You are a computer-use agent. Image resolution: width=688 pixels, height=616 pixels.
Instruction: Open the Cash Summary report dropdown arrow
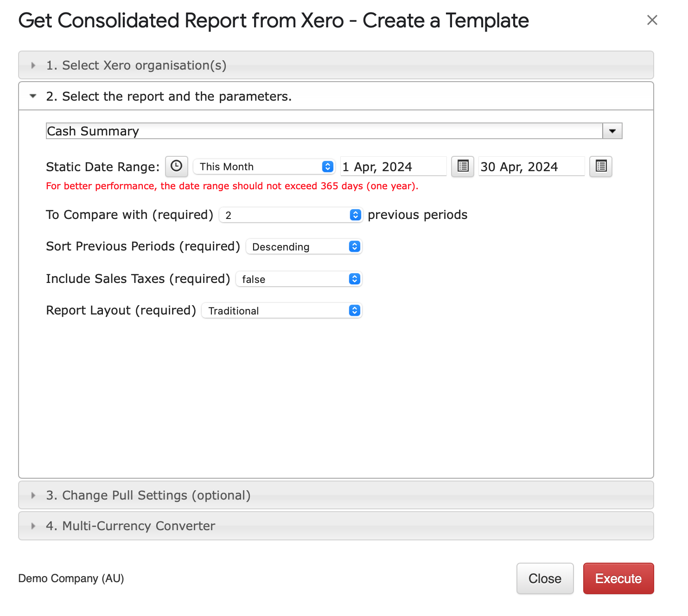(x=612, y=131)
